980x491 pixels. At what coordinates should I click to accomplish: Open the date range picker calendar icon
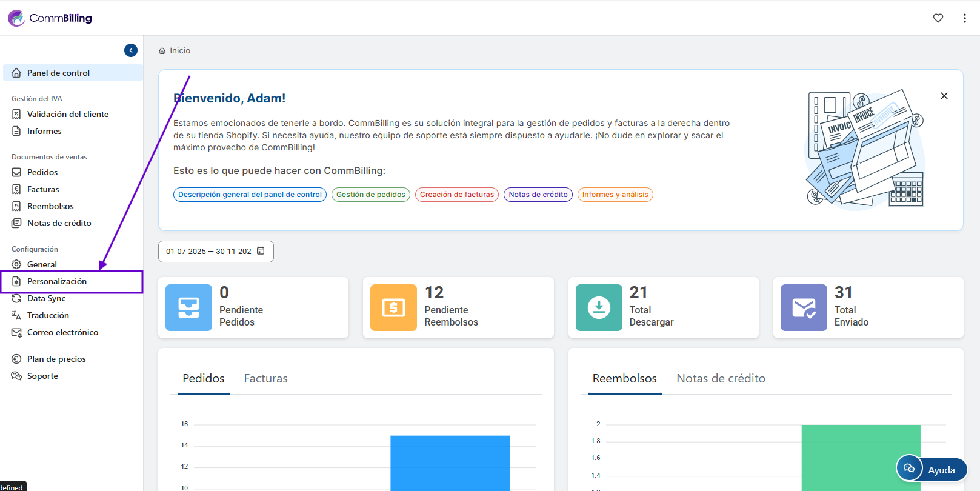(x=261, y=251)
